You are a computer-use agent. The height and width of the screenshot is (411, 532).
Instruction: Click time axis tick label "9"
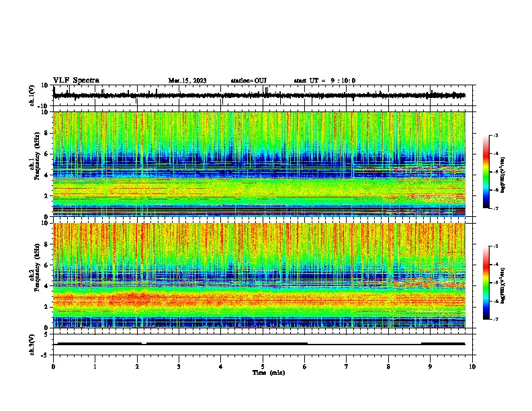pyautogui.click(x=430, y=367)
